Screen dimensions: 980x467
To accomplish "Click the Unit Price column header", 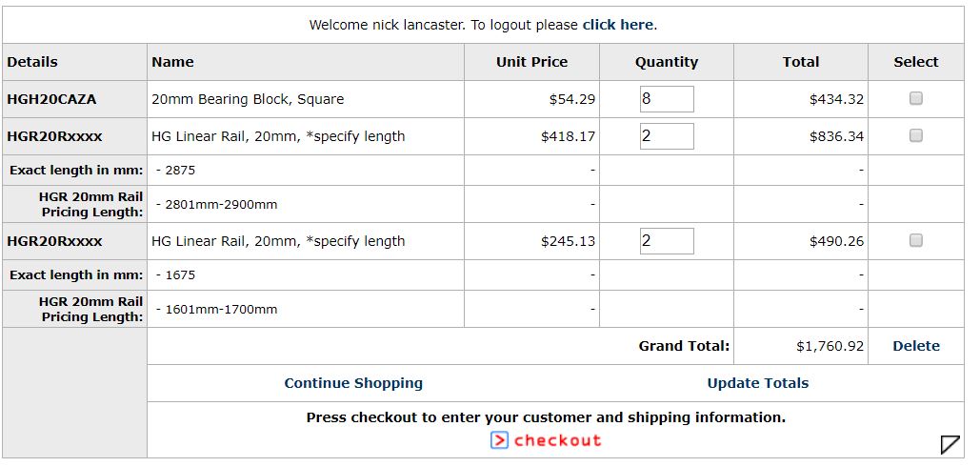I will pos(531,62).
